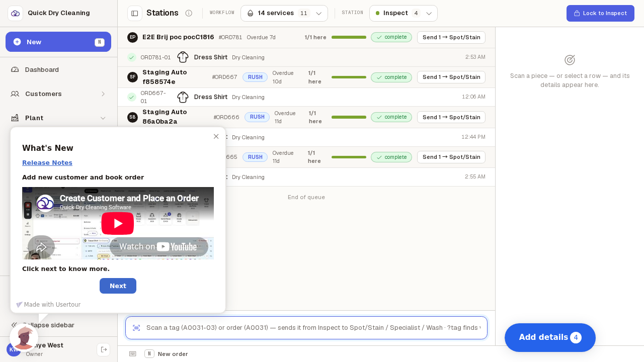The width and height of the screenshot is (644, 362).
Task: Click Send 1 → Spot/Stain for #ORD666
Action: tap(451, 117)
